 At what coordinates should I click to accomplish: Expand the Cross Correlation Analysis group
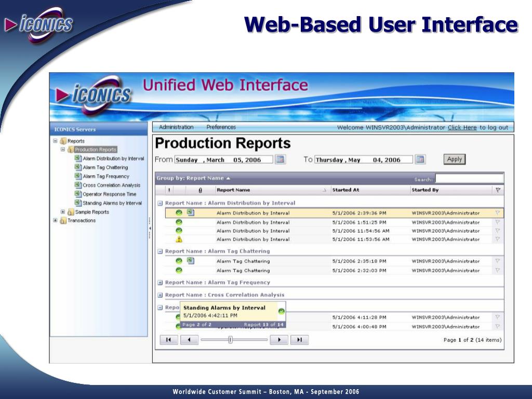(160, 295)
